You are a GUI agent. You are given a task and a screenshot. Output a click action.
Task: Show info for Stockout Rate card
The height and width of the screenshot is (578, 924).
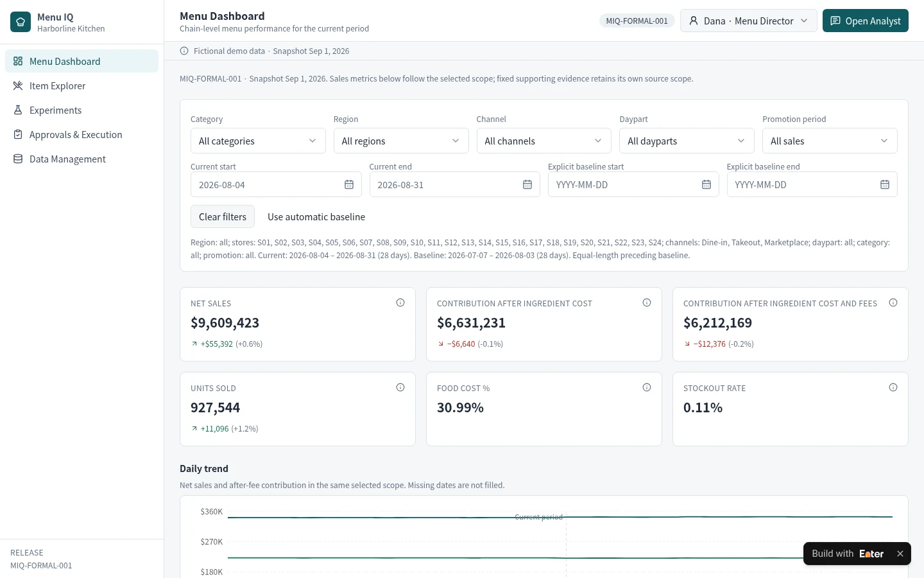pos(893,387)
